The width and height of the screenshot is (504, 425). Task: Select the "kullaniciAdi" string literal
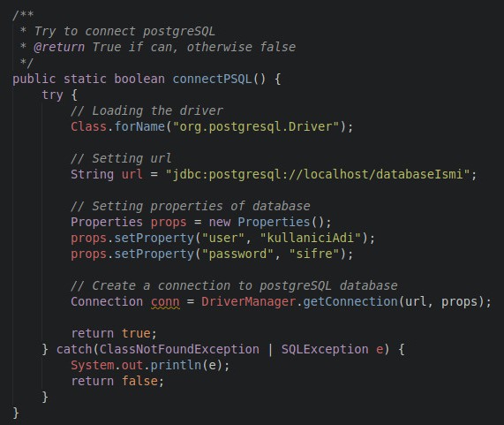click(311, 238)
